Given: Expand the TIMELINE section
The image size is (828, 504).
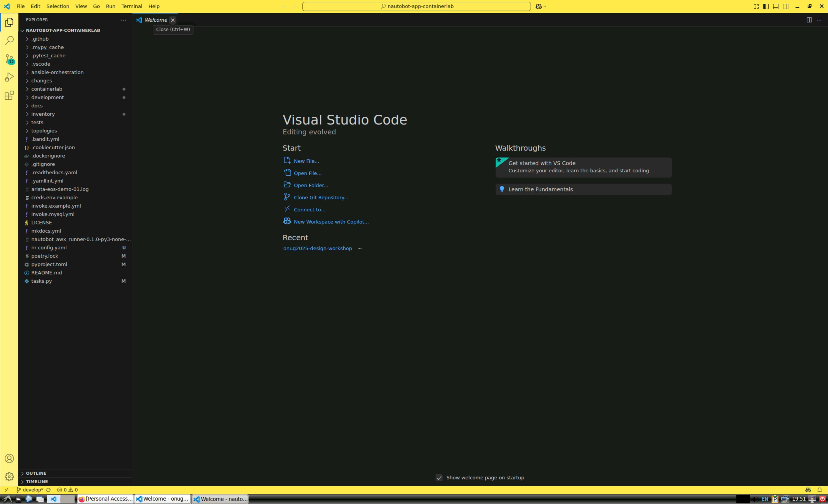Looking at the screenshot, I should [37, 481].
